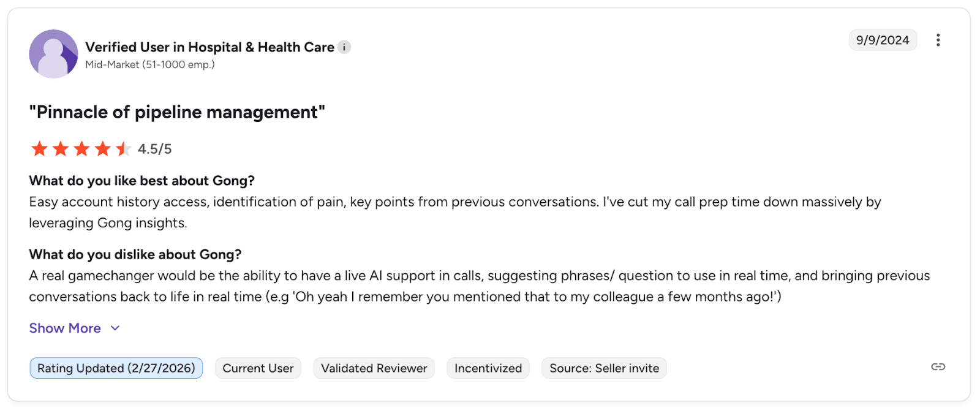Click the Incentivized tag
The width and height of the screenshot is (980, 413).
[x=488, y=368]
